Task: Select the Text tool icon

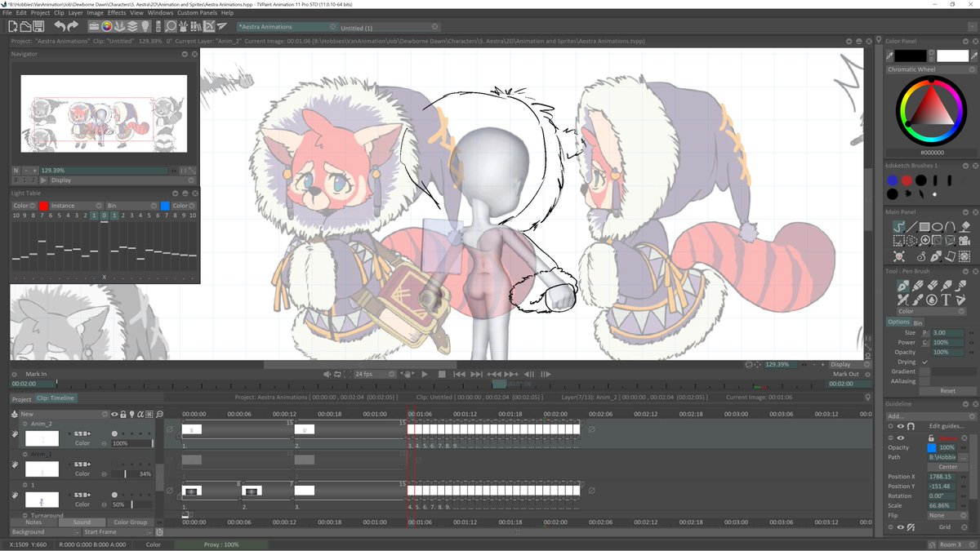Action: coord(946,300)
